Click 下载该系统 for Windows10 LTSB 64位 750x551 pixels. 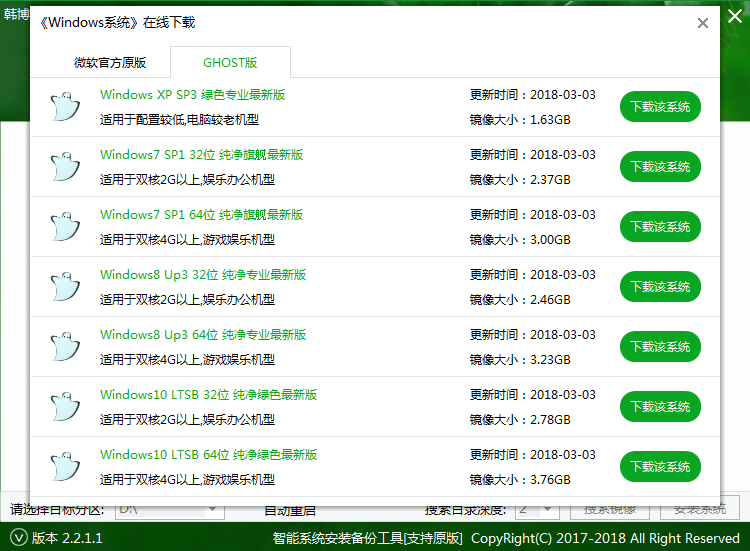660,467
